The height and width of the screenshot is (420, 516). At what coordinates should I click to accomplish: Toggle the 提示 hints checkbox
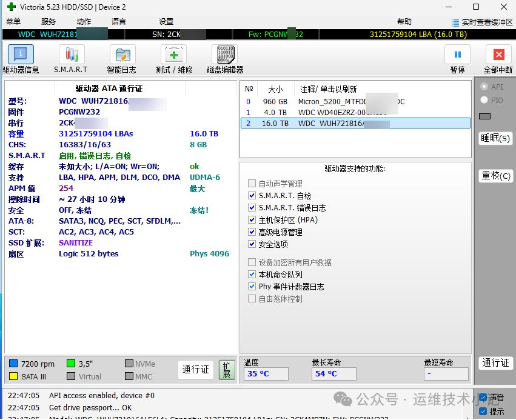483,411
